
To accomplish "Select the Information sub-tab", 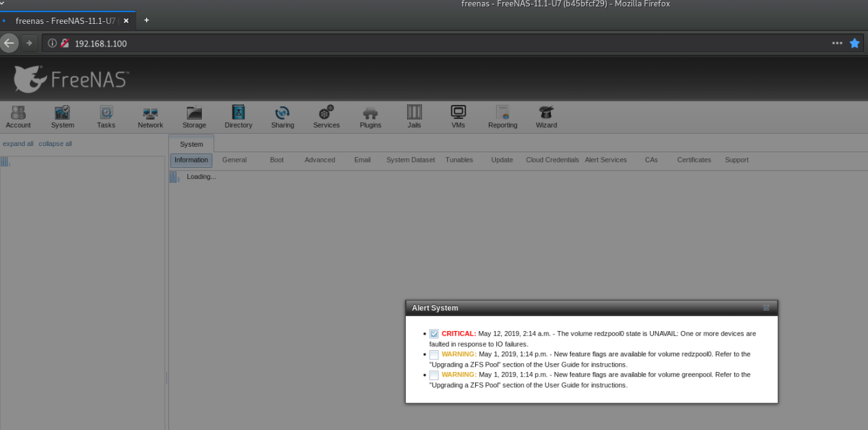I will pos(191,160).
